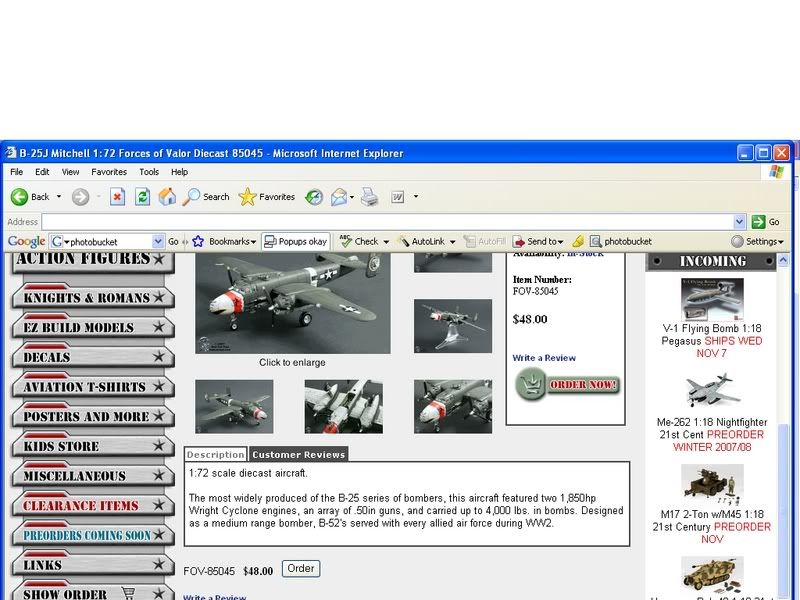This screenshot has width=800, height=600.
Task: Open History clock icon
Action: pyautogui.click(x=314, y=197)
